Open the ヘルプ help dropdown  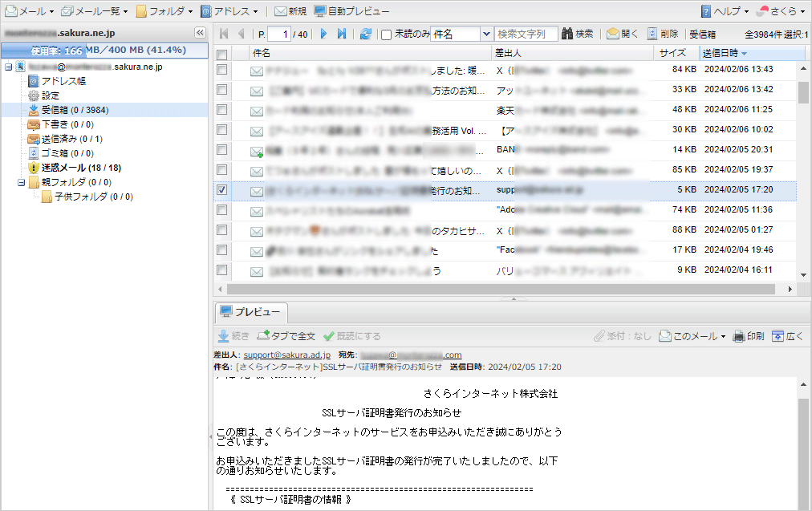[725, 11]
